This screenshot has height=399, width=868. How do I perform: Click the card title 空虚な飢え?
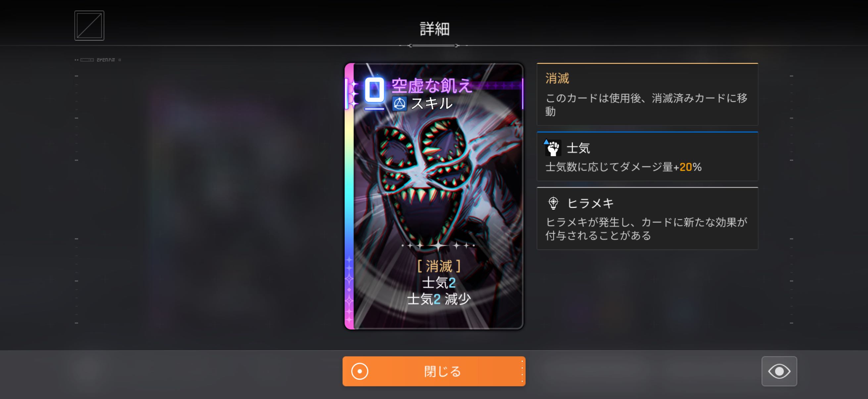pyautogui.click(x=431, y=85)
